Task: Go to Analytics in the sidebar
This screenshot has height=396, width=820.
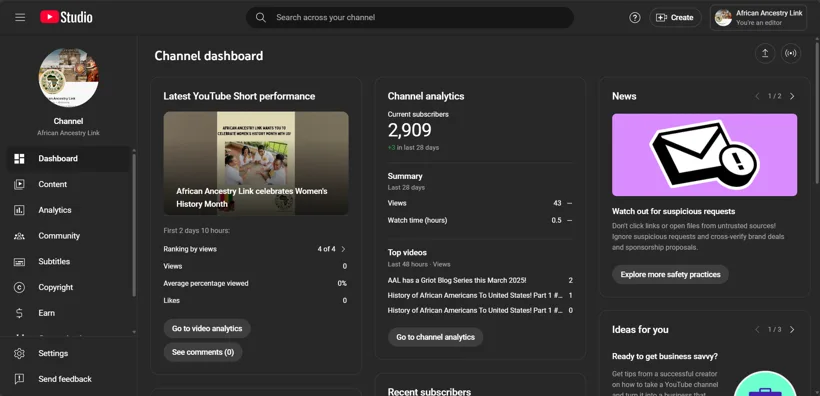Action: tap(68, 210)
